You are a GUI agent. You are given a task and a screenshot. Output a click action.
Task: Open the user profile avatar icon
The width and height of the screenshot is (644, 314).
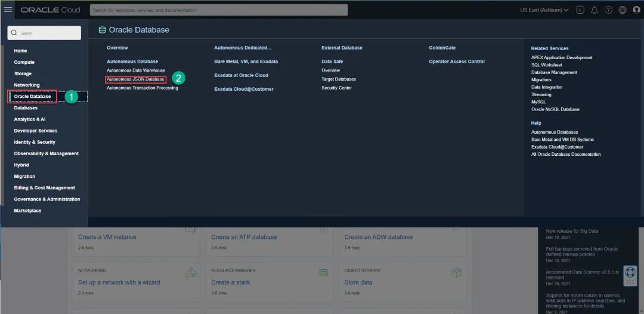[x=637, y=10]
